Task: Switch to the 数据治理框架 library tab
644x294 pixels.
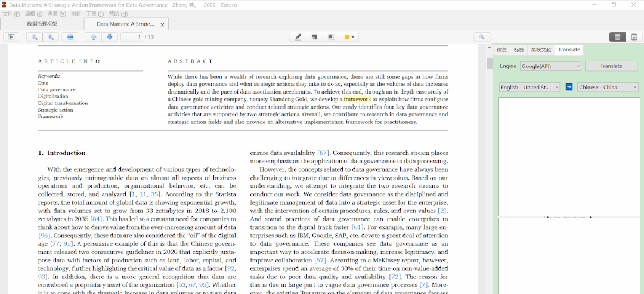Action: (42, 24)
